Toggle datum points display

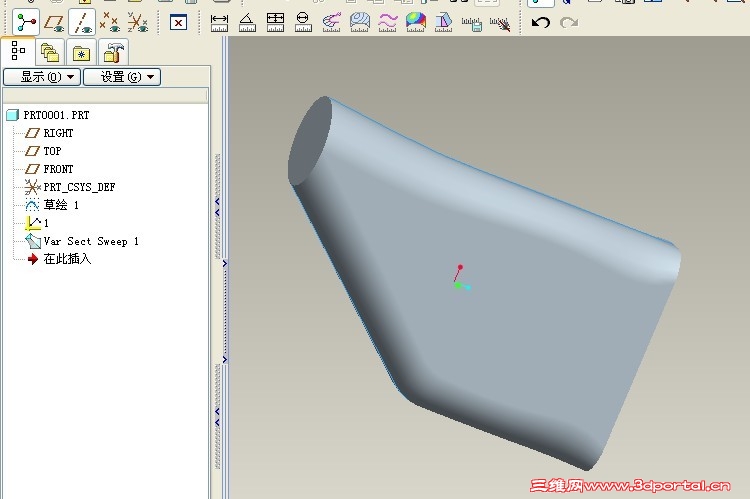click(110, 22)
